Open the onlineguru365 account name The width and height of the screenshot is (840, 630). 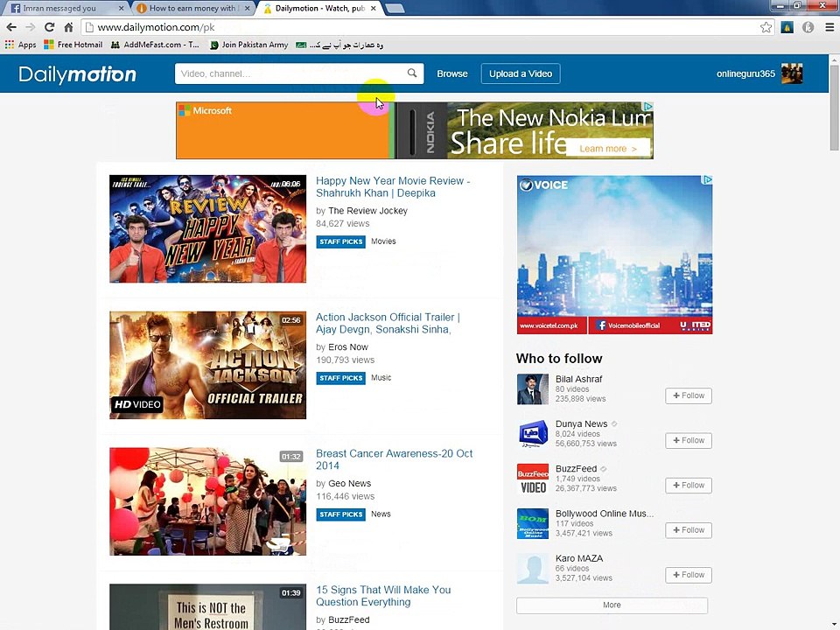pyautogui.click(x=745, y=73)
